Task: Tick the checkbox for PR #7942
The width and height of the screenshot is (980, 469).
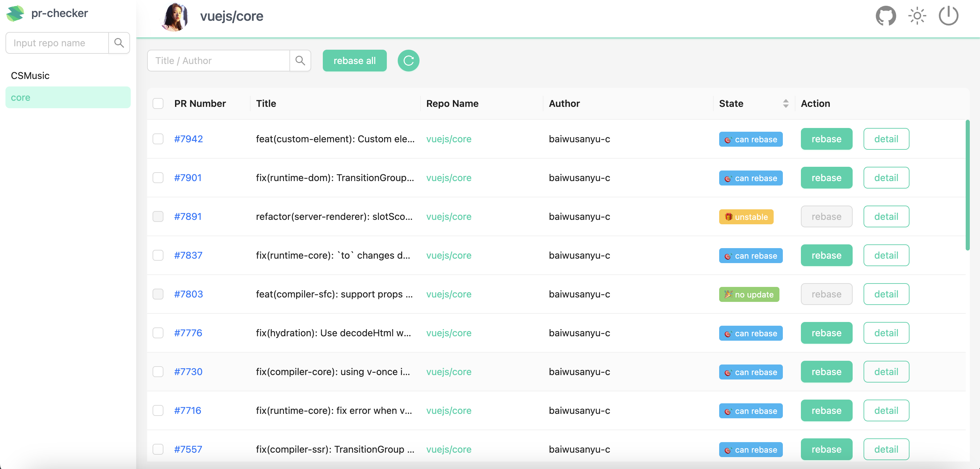Action: 158,139
